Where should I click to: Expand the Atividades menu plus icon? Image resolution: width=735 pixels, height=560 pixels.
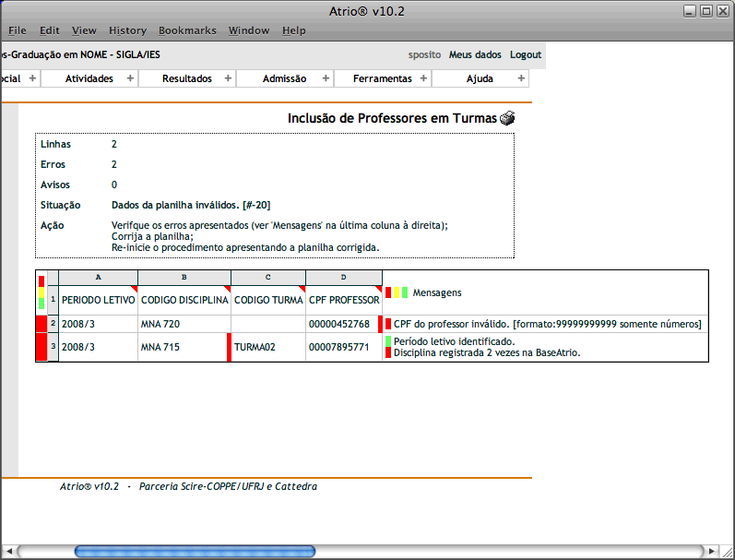pos(130,78)
